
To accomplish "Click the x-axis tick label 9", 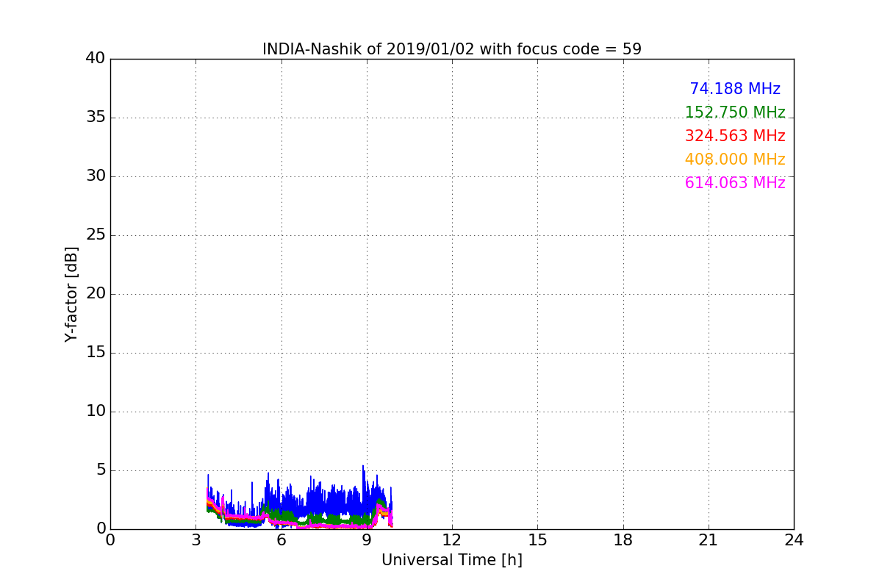I will pos(367,540).
